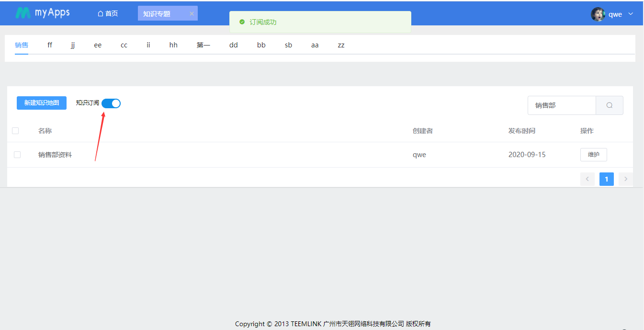This screenshot has height=330, width=644.
Task: Click the myApps logo
Action: [x=43, y=13]
